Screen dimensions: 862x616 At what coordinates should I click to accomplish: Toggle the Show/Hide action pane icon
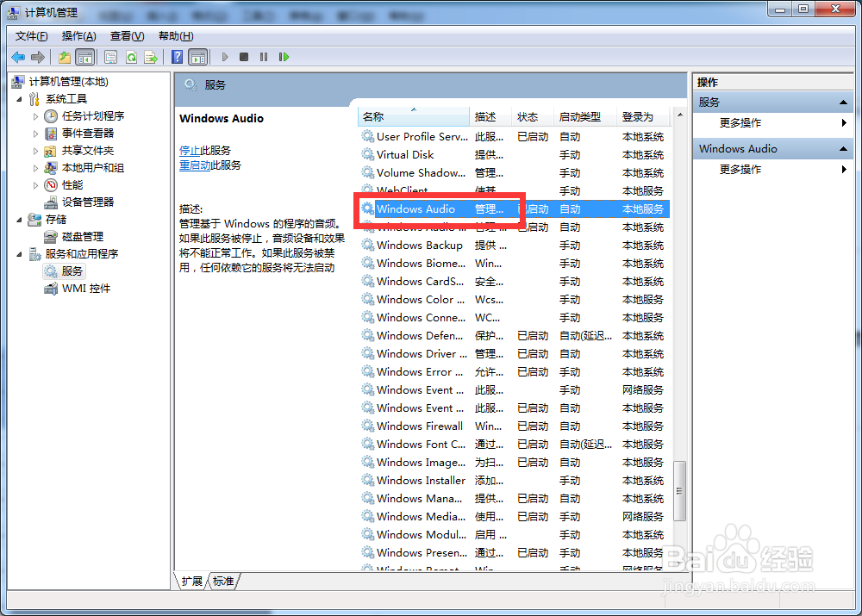(198, 57)
